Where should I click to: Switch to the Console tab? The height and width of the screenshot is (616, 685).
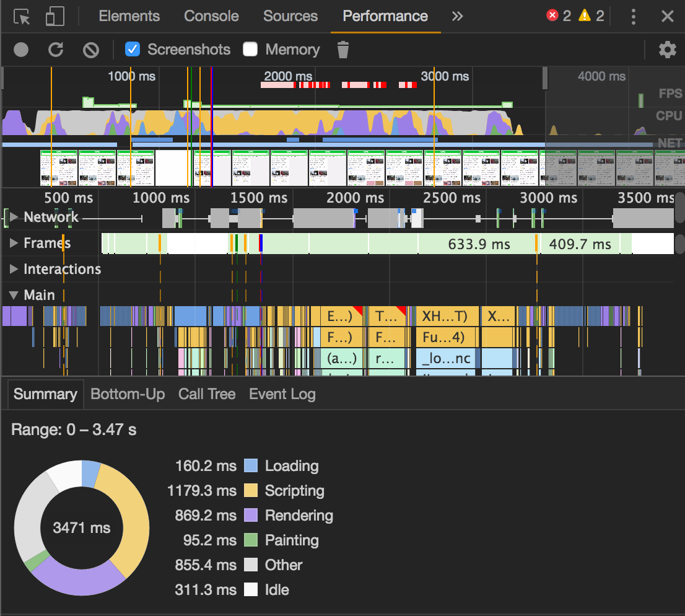click(211, 17)
